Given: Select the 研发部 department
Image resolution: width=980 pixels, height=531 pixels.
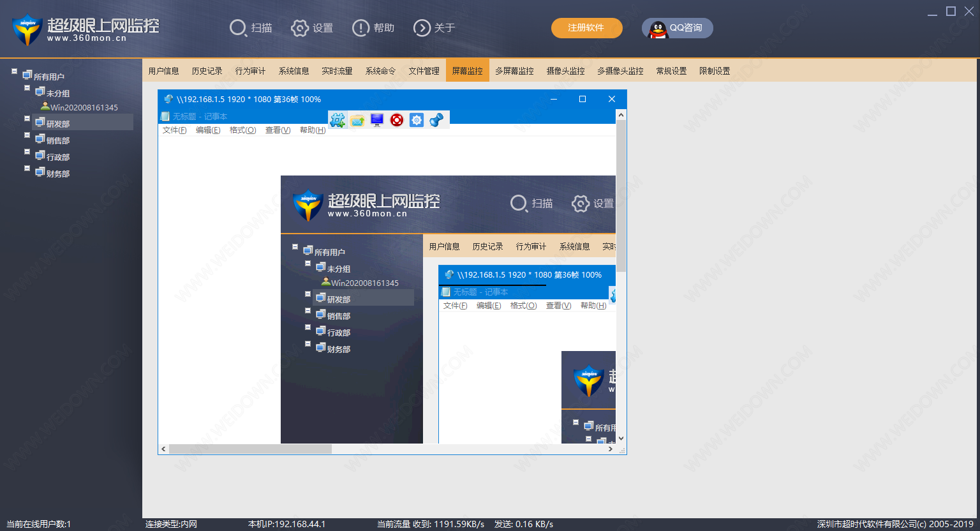Looking at the screenshot, I should click(58, 124).
